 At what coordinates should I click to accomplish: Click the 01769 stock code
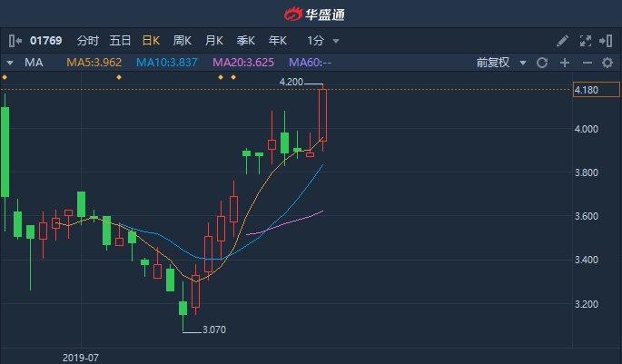pos(45,41)
